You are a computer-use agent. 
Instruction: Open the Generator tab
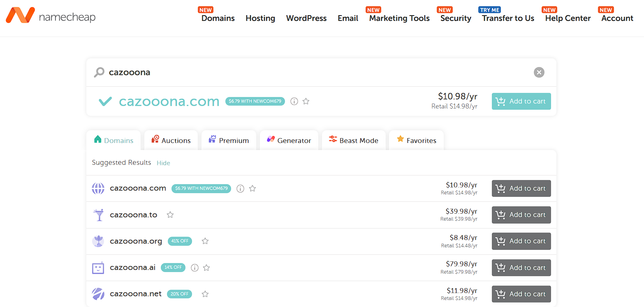pyautogui.click(x=289, y=140)
